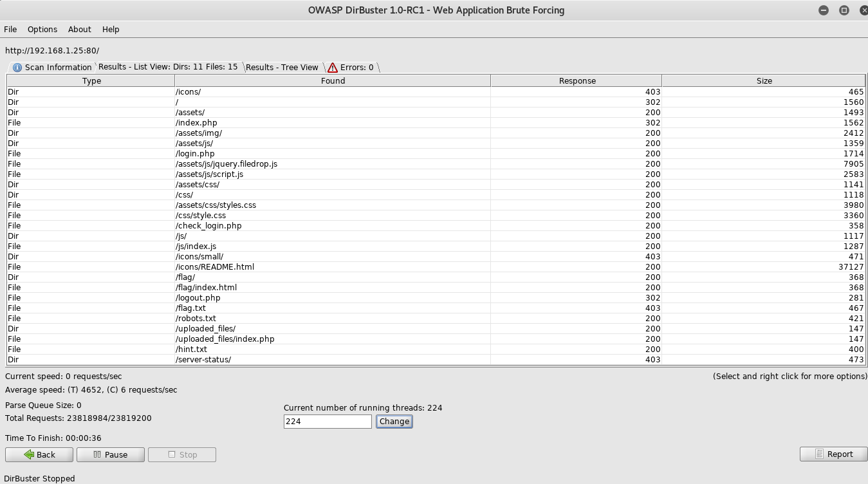Click the Average speed statistics text
Viewport: 868px width, 484px height.
coord(91,390)
